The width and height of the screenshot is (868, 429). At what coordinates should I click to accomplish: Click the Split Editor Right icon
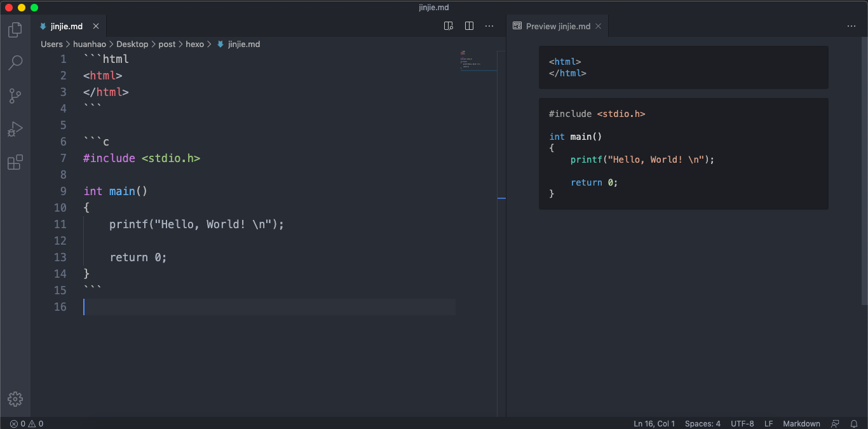coord(469,26)
